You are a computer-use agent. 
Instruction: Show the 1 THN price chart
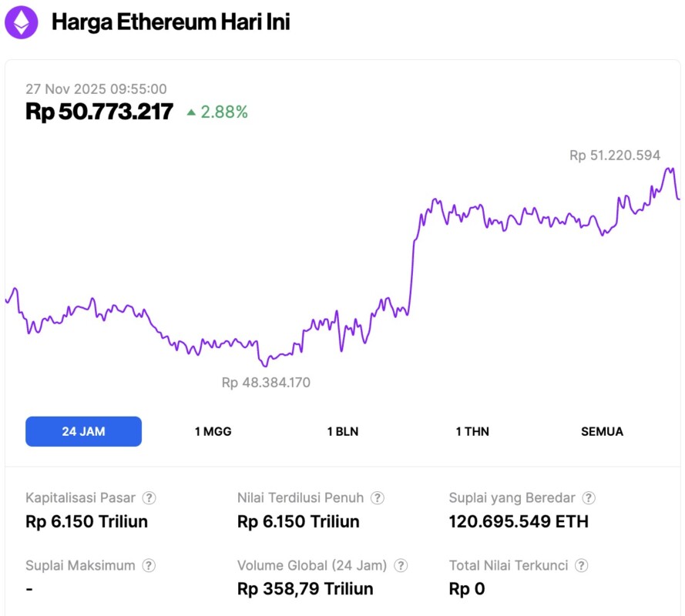point(472,431)
